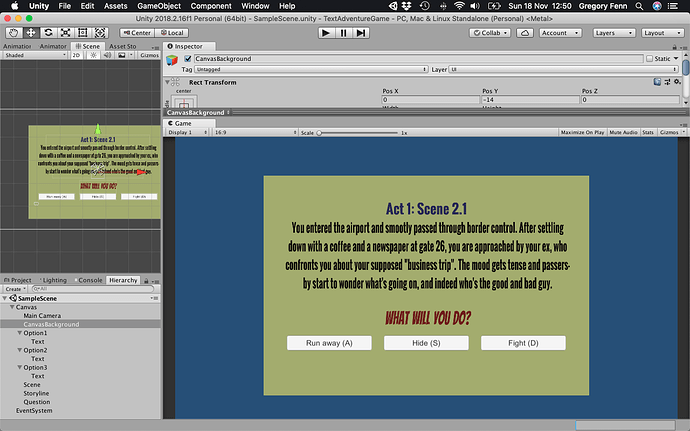Open Time Machine menu bar icon
The height and width of the screenshot is (431, 690).
coord(425,6)
